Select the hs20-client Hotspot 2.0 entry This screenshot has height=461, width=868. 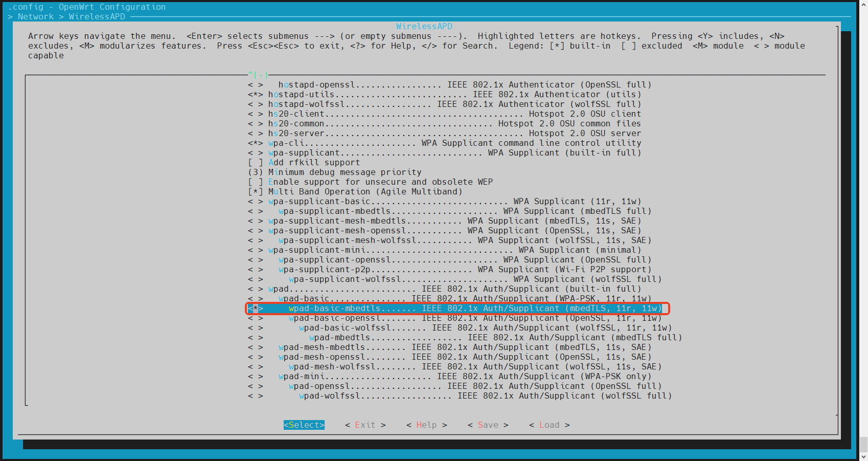pos(296,114)
